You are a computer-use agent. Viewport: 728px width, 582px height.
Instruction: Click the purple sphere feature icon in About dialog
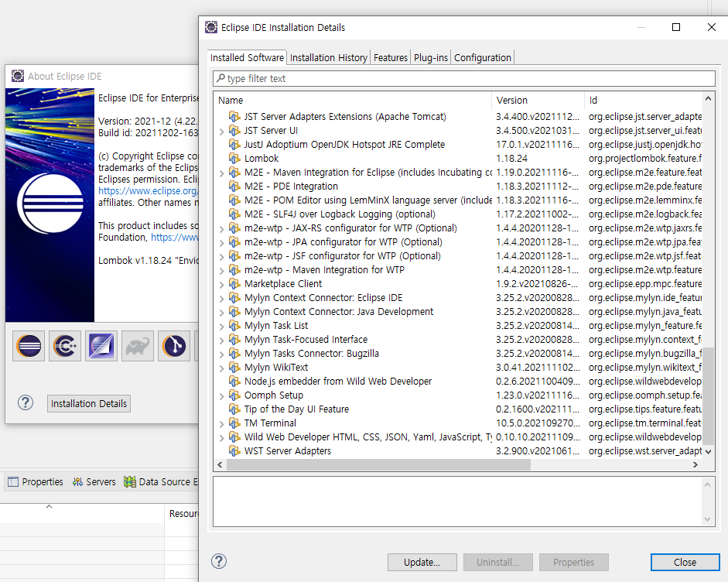tap(101, 346)
